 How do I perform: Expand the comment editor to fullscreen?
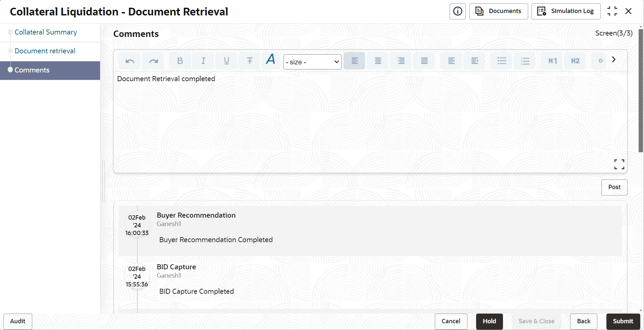coord(619,164)
